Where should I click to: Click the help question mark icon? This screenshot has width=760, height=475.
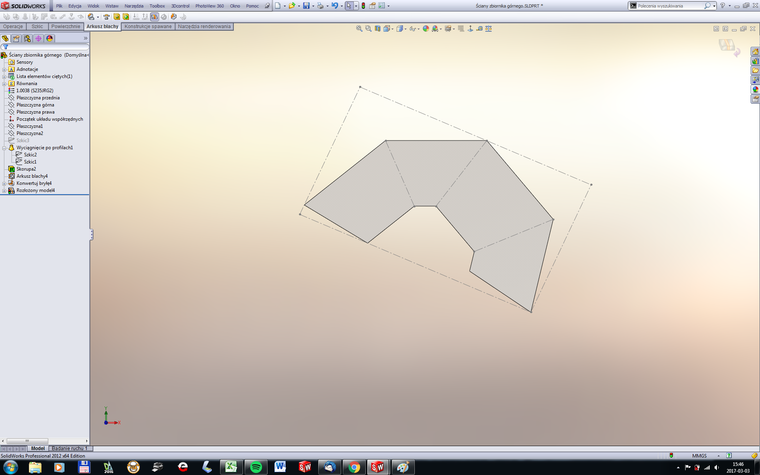[722, 6]
